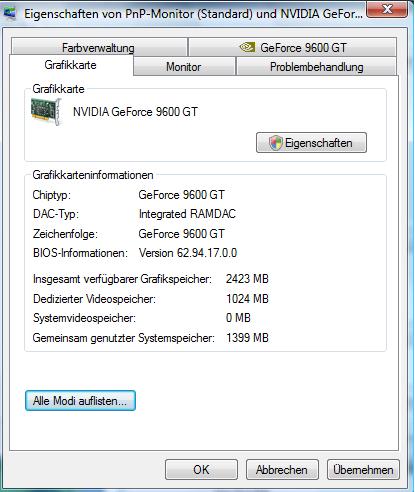Switch to the Monitor tab
Screen dimensions: 415x492
[184, 66]
